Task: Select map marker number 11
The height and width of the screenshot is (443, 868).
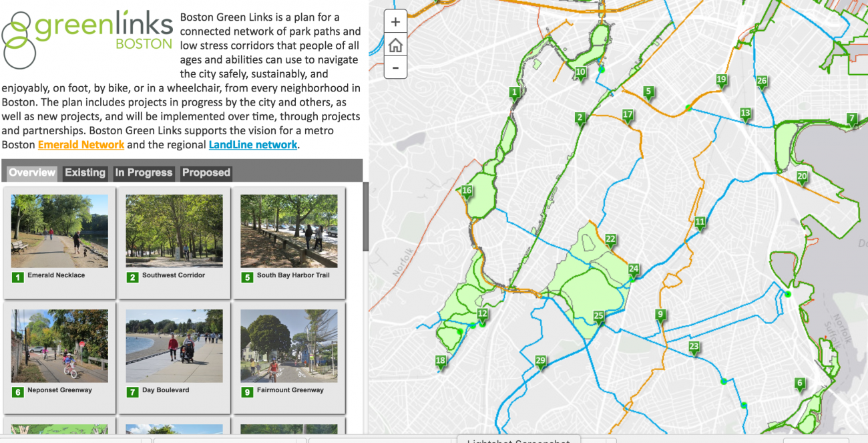Action: [x=700, y=223]
